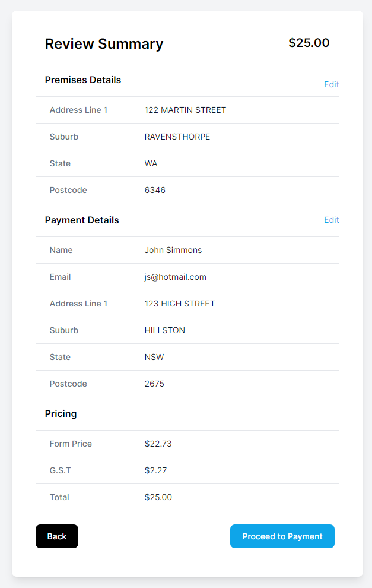Click the js@hotmail.com email value
372x588 pixels.
pyautogui.click(x=176, y=277)
